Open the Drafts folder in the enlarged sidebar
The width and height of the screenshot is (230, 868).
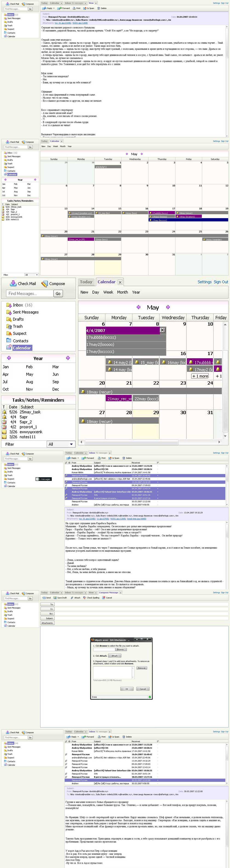[15, 319]
